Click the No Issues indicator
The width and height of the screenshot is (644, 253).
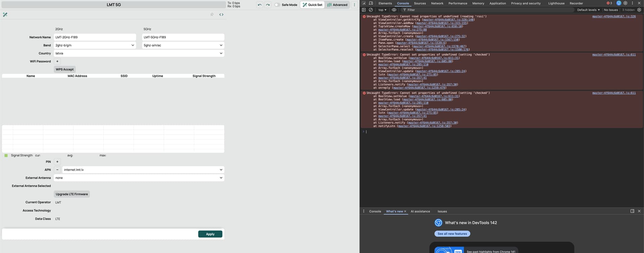pyautogui.click(x=611, y=10)
